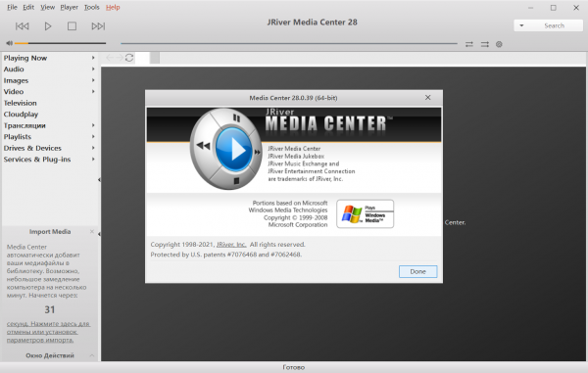
Task: Expand the Playlists arrow
Action: coord(93,136)
